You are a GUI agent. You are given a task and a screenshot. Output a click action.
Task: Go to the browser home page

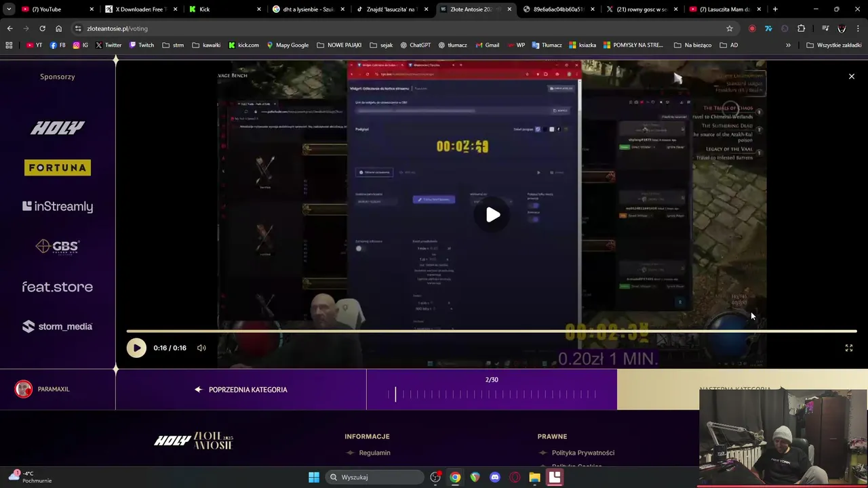click(x=58, y=28)
